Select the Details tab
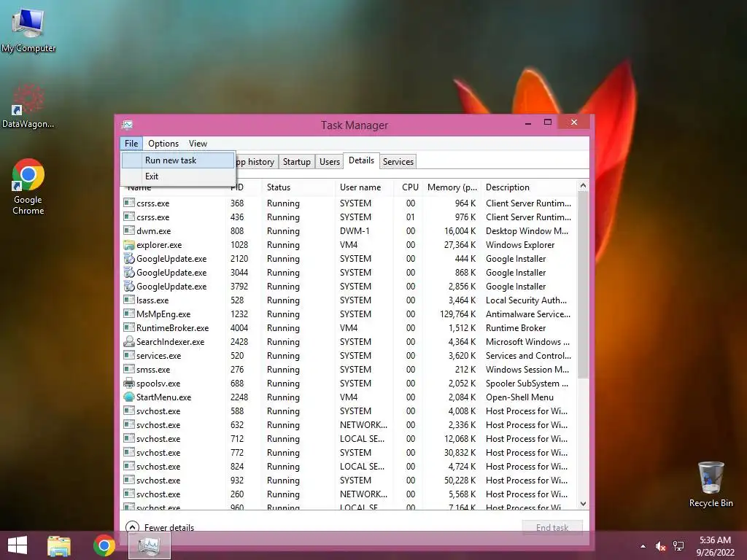Screen dimensions: 747x560 click(361, 161)
